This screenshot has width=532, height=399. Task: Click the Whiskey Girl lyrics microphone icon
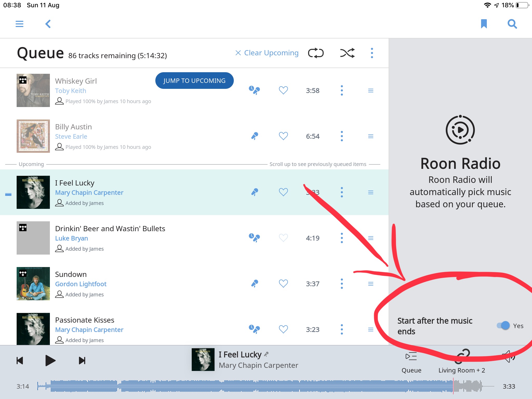coord(254,90)
